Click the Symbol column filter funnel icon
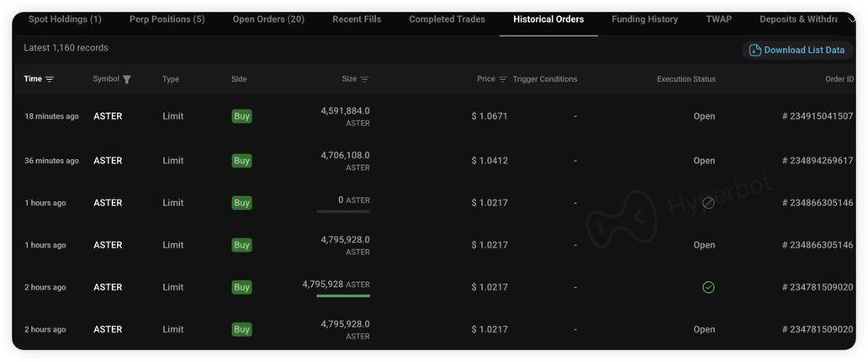 pyautogui.click(x=127, y=79)
